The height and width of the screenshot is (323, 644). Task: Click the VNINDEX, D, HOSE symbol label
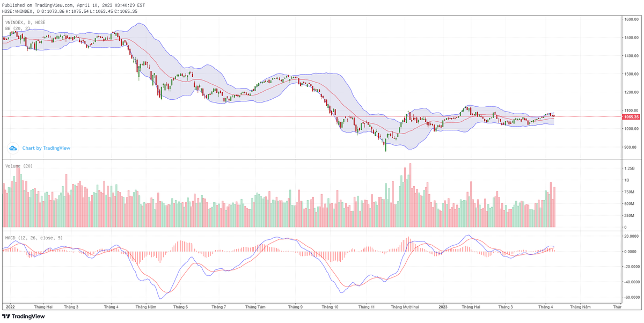25,23
